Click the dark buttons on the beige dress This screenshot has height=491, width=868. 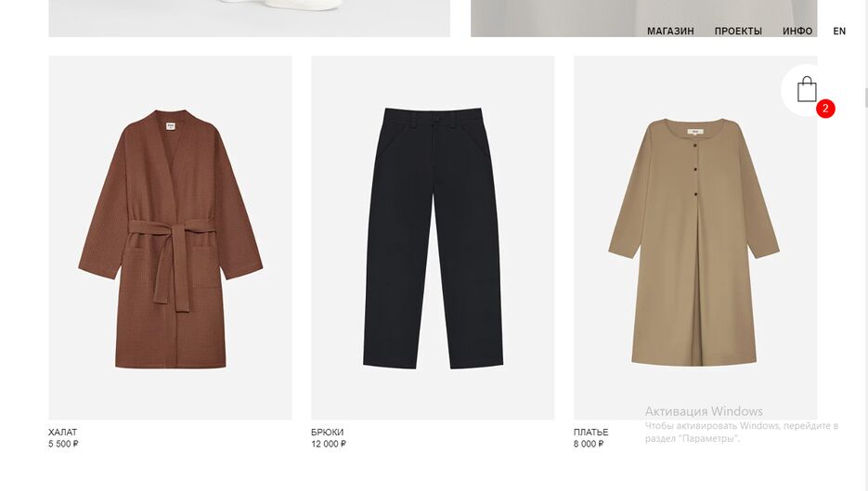(696, 170)
